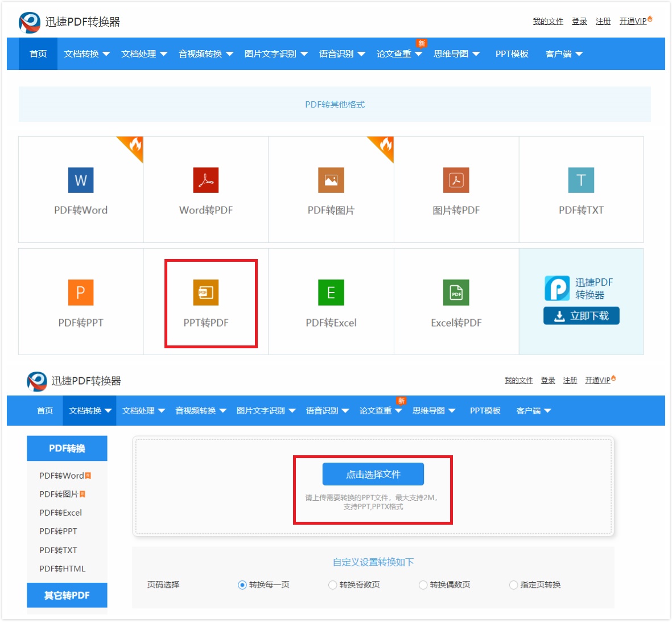Open the red Word转PDF icon

(x=206, y=180)
